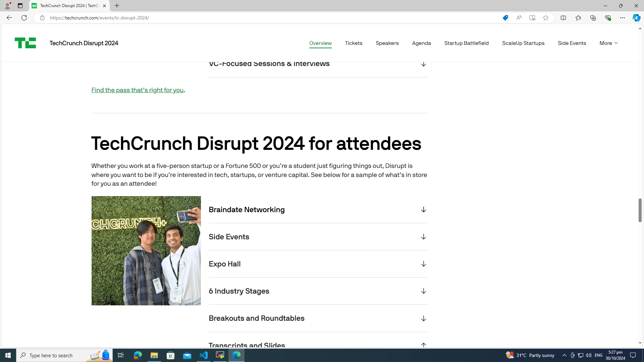This screenshot has width=644, height=362.
Task: Open browser profile avatar
Action: tap(7, 6)
